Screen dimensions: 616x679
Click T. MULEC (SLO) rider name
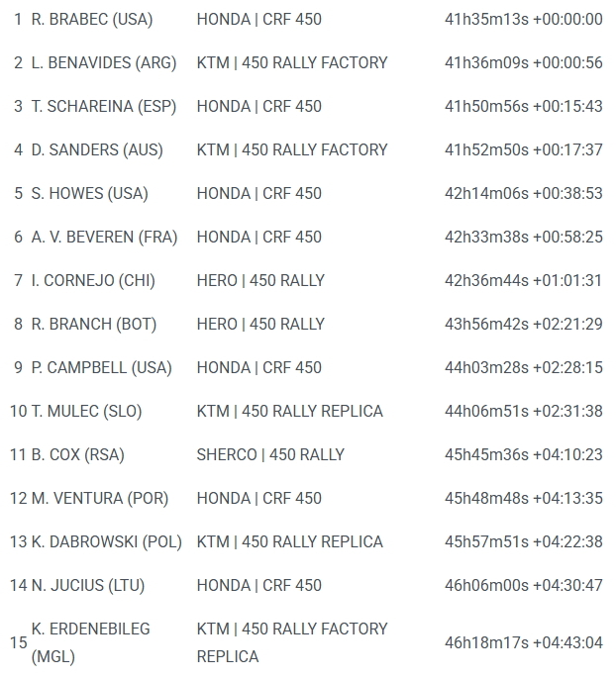click(x=86, y=412)
